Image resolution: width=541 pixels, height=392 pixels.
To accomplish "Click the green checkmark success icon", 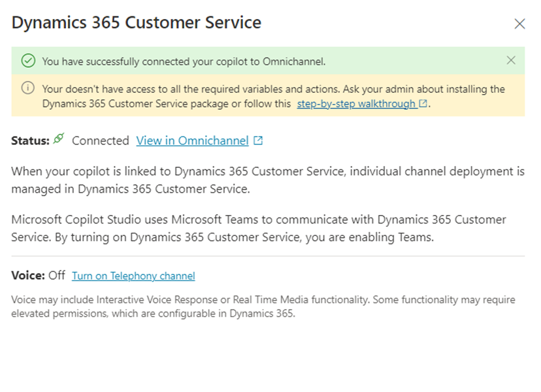I will tap(27, 61).
